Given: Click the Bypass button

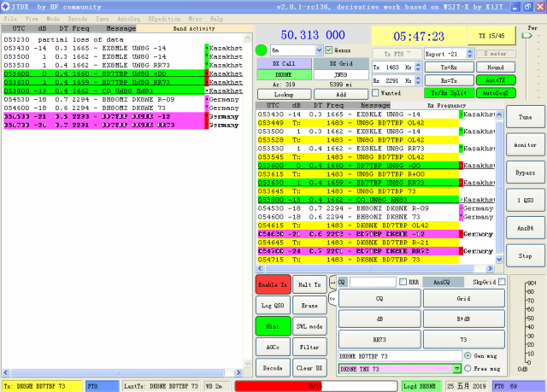Looking at the screenshot, I should coord(525,173).
